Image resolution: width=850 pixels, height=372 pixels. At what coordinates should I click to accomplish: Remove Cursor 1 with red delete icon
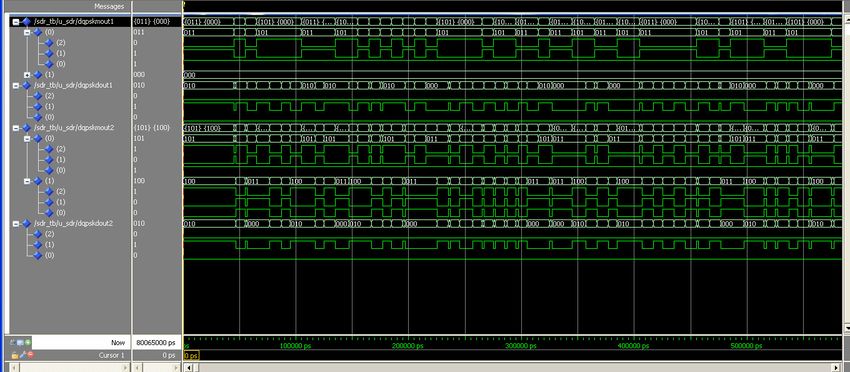pyautogui.click(x=30, y=355)
